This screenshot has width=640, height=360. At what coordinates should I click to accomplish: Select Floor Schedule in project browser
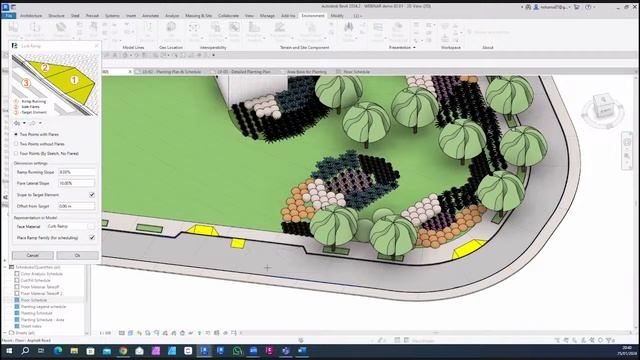(x=33, y=300)
